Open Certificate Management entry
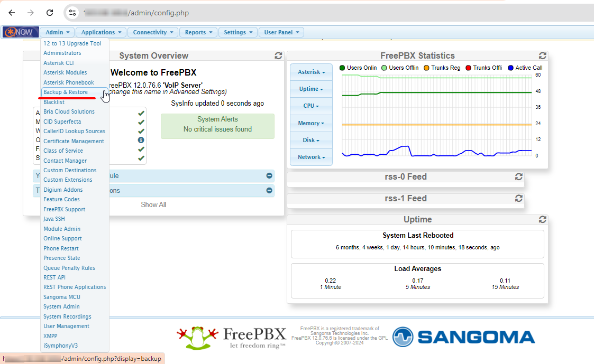Image resolution: width=594 pixels, height=364 pixels. click(x=74, y=141)
